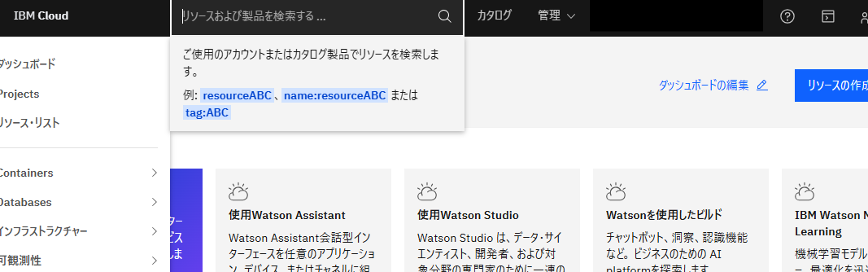Screen dimensions: 868x272
Task: Expand the Databases submenu chevron
Action: [x=154, y=202]
